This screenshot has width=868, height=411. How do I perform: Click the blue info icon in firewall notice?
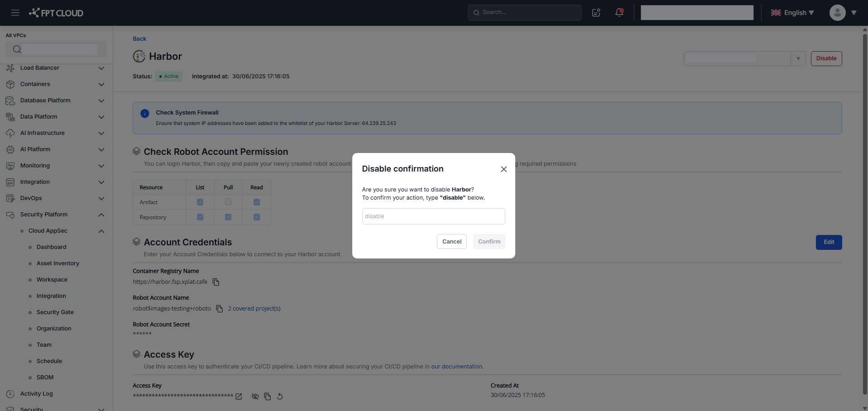145,114
